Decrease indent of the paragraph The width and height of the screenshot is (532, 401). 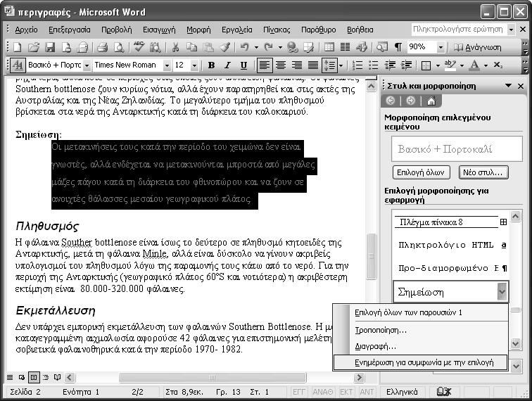[390, 65]
